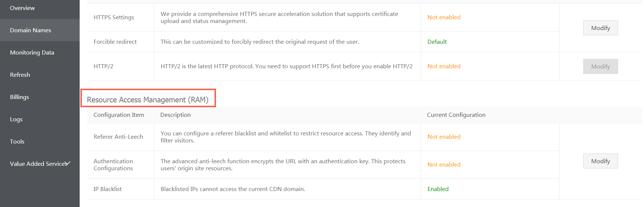Click the Current Configuration column header
Screen dimensions: 644x207
[x=456, y=115]
